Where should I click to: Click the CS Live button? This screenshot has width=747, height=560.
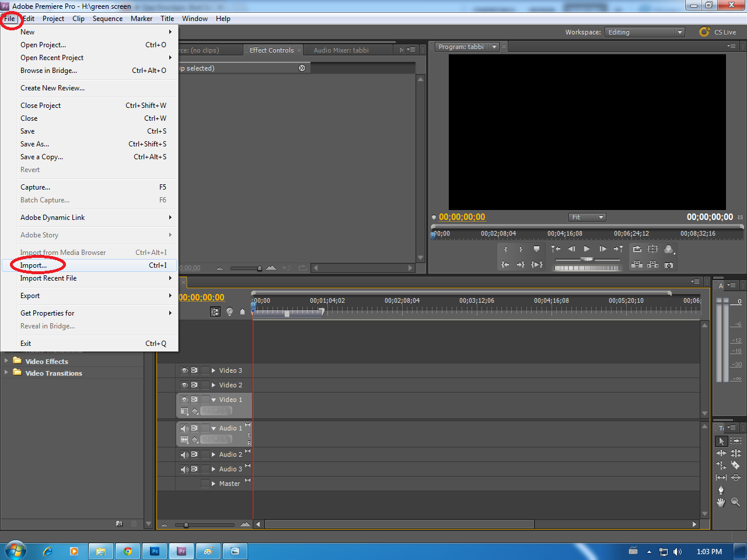(718, 32)
